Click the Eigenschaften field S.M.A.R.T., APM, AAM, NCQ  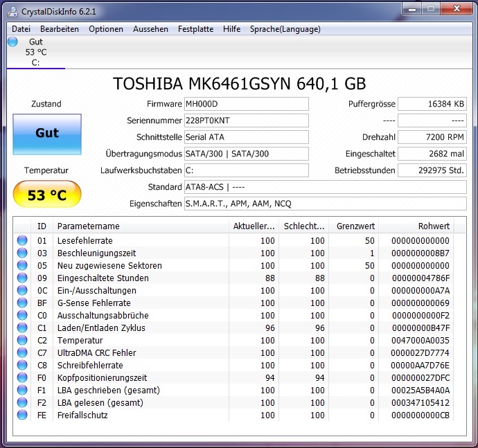326,204
